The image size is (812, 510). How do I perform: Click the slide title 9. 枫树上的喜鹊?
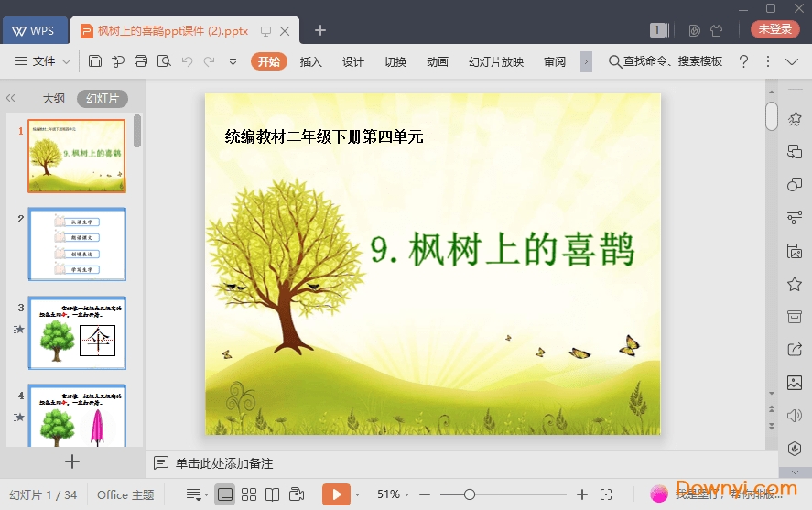[503, 250]
